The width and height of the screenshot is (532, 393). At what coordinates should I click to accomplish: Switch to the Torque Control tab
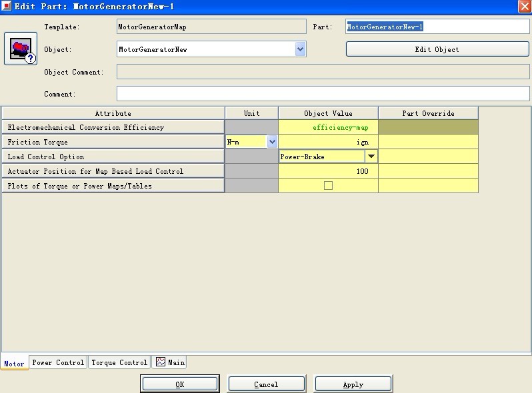[119, 362]
